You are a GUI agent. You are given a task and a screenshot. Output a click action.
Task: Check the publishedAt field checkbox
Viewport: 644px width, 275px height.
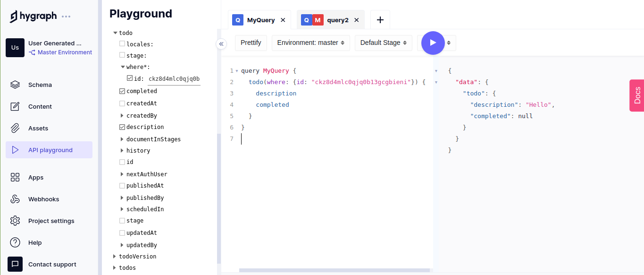(122, 186)
